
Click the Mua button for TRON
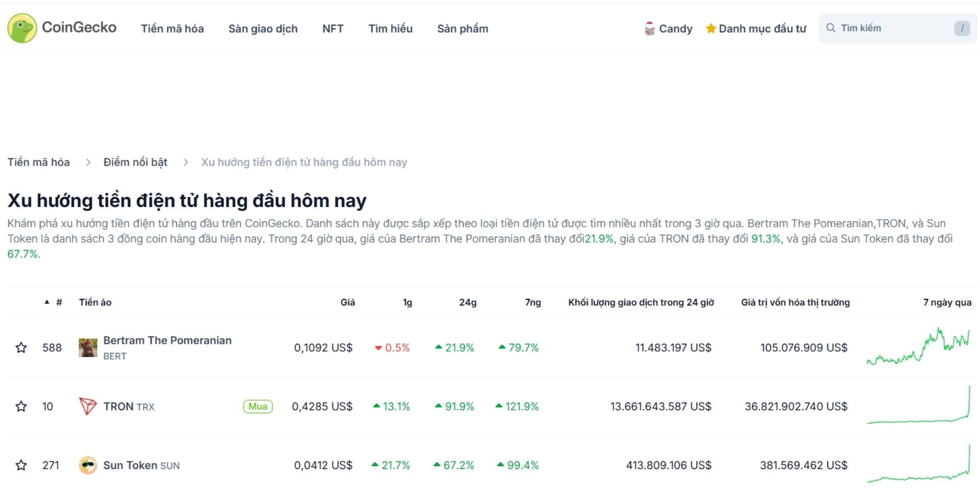[257, 407]
